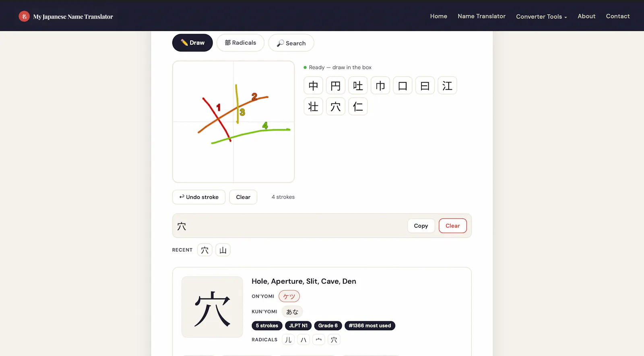Clear the drawing canvas
The image size is (644, 356).
pyautogui.click(x=243, y=197)
